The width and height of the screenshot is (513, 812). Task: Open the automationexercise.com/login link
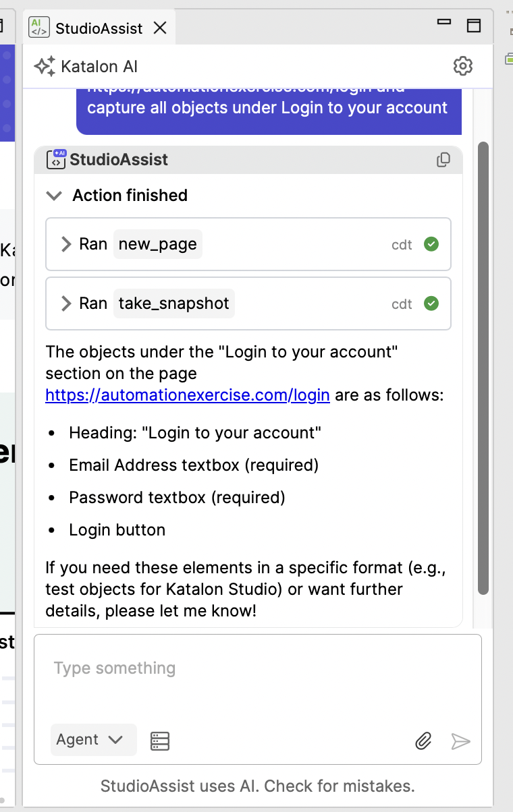point(187,395)
